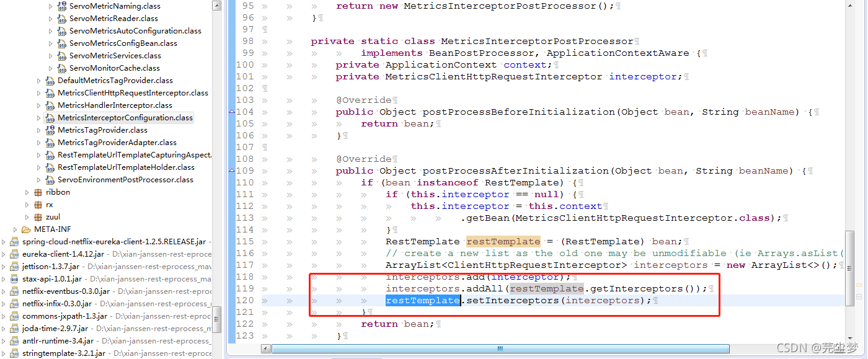Click the editor horizontal scrollbar left arrow
868x359 pixels.
[x=267, y=348]
